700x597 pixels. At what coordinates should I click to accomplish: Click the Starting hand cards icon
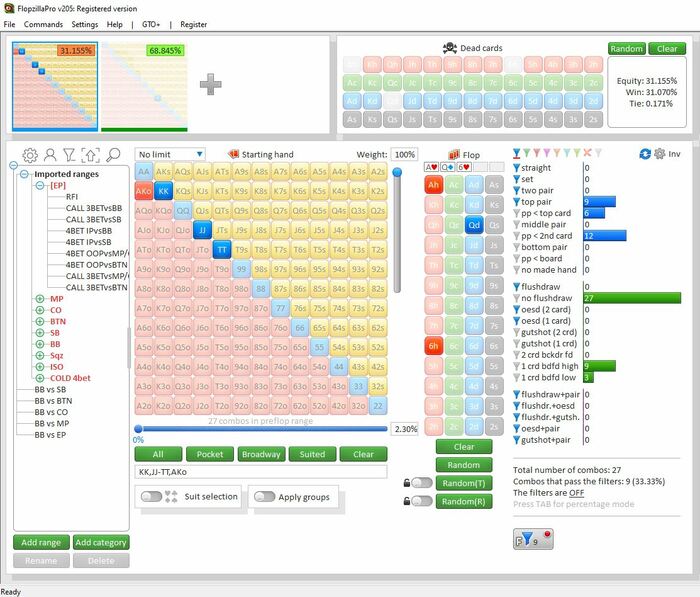(233, 154)
